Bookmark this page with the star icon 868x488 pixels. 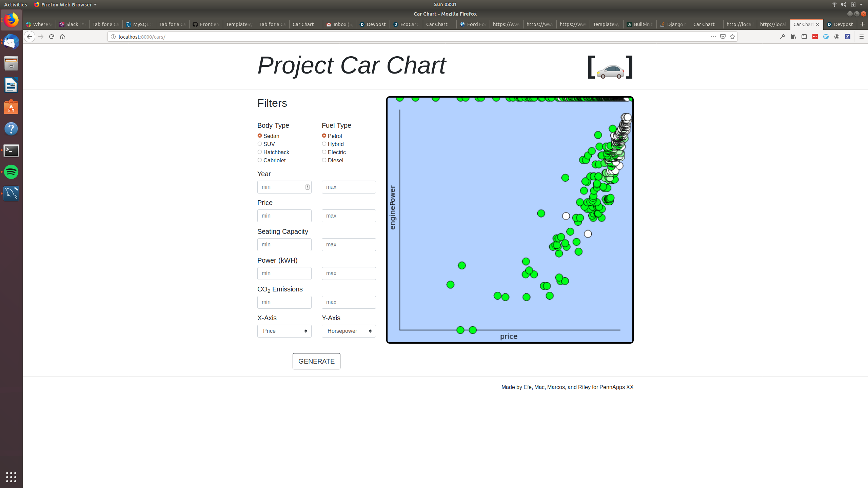732,37
